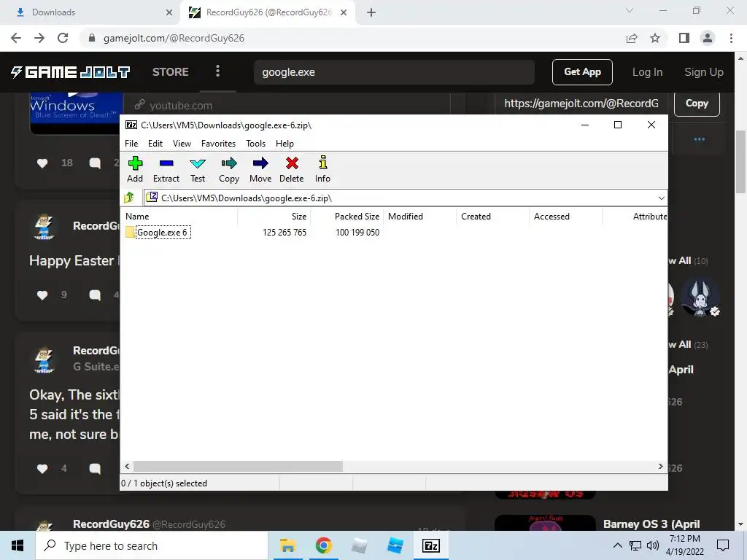The width and height of the screenshot is (747, 560).
Task: Click the Chrome address bar URL
Action: [x=174, y=38]
